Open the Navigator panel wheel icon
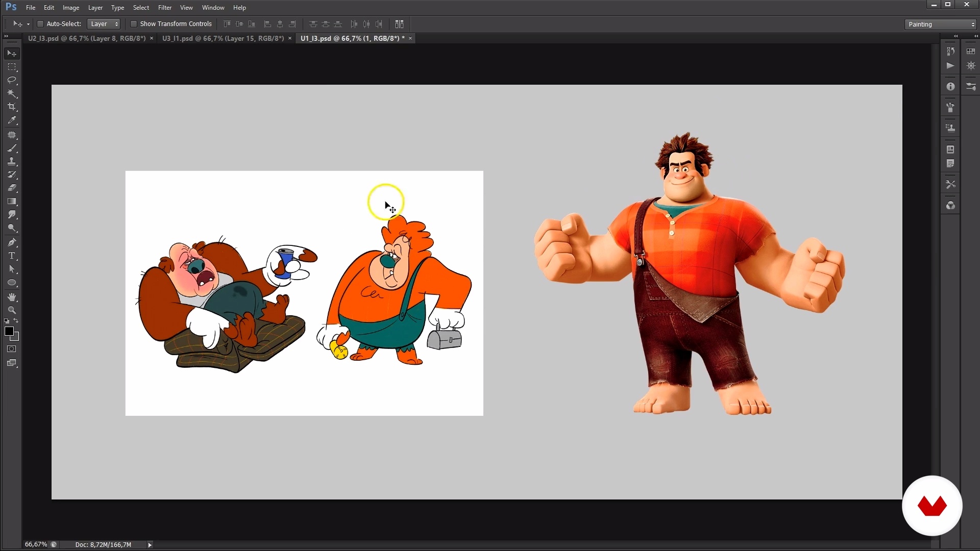Viewport: 980px width, 551px height. [x=971, y=66]
